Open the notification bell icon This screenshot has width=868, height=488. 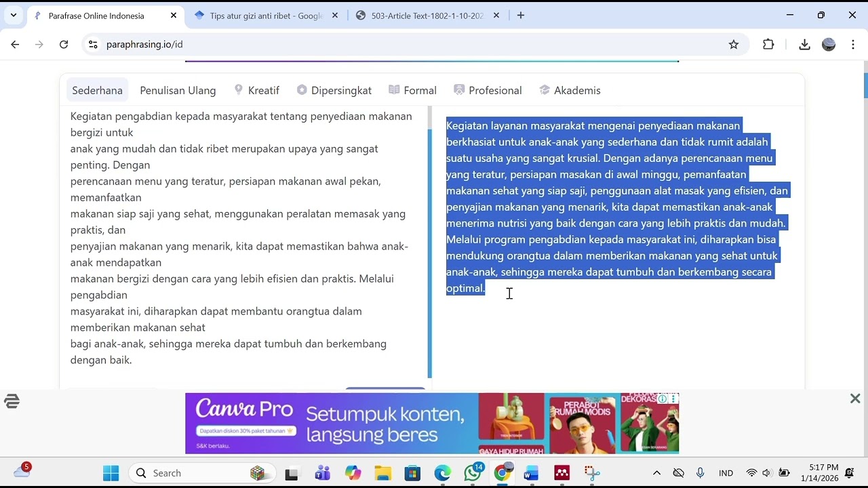(850, 473)
